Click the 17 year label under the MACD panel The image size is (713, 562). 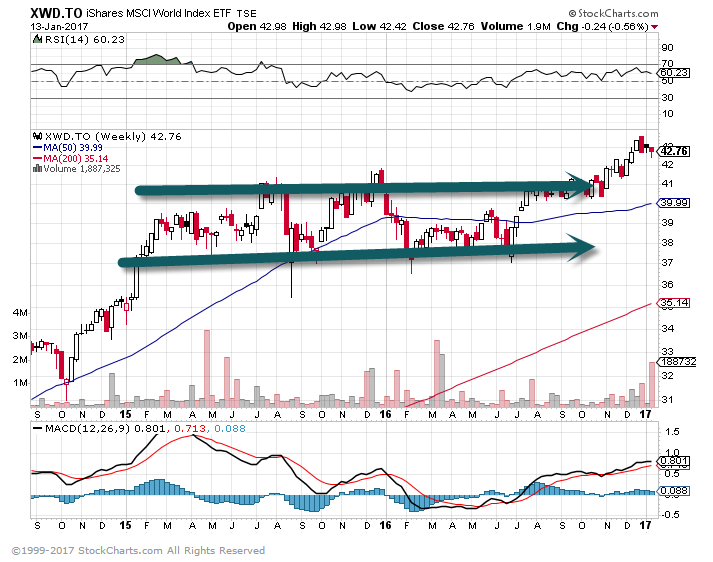645,525
